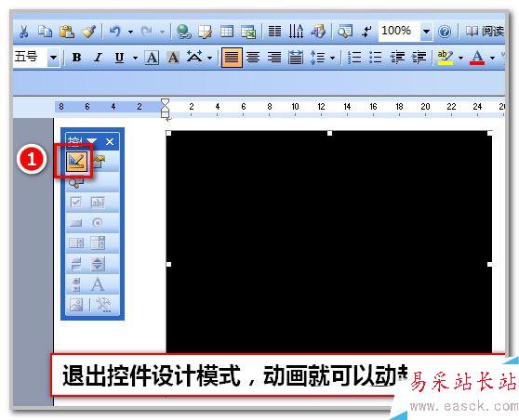This screenshot has height=420, width=519.
Task: Open highlight color dropdown arrow
Action: point(460,59)
